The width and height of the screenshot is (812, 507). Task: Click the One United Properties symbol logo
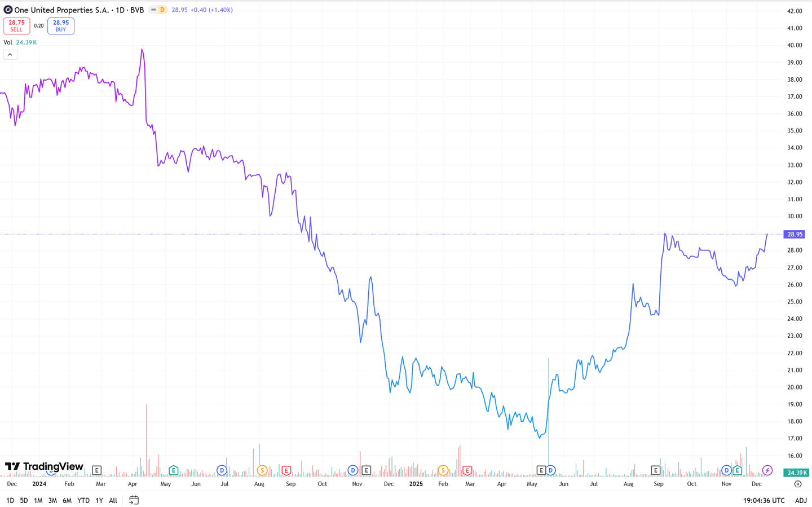pos(8,10)
